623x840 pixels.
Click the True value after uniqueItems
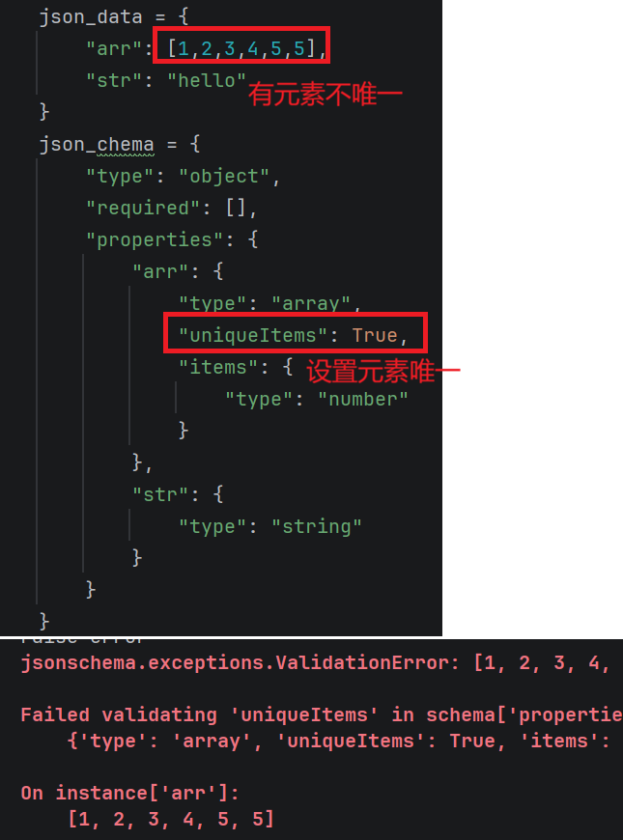[x=375, y=335]
